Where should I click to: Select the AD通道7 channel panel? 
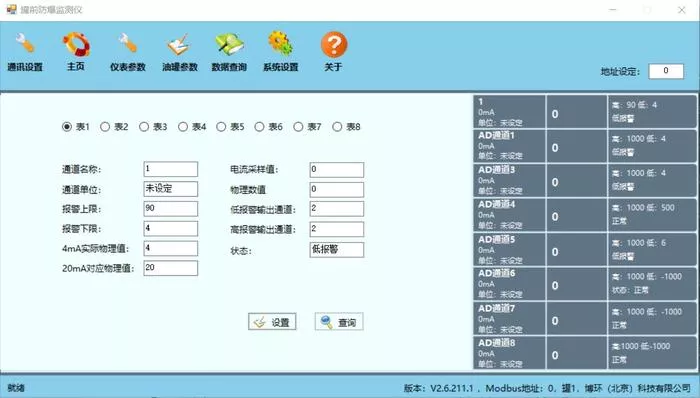pyautogui.click(x=585, y=319)
